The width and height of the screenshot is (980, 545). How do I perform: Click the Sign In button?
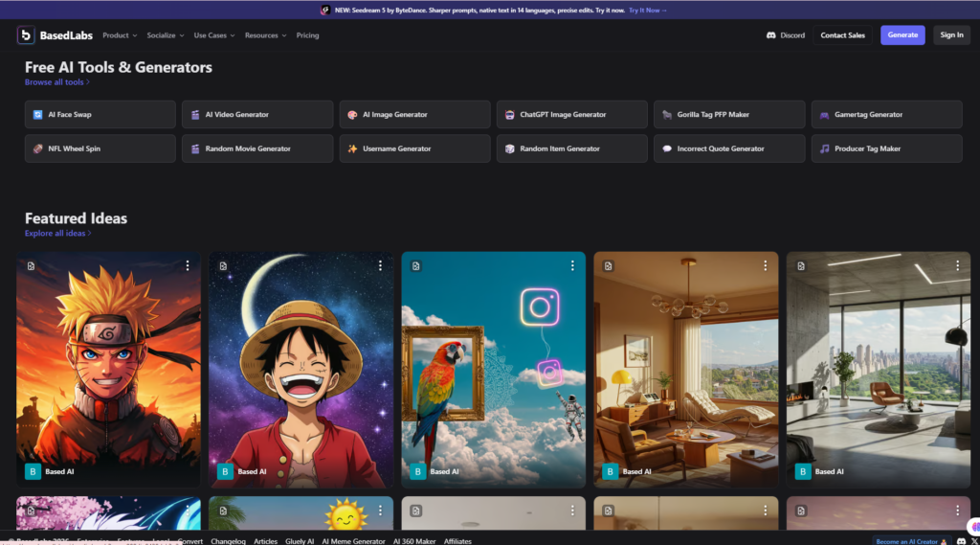pyautogui.click(x=951, y=35)
